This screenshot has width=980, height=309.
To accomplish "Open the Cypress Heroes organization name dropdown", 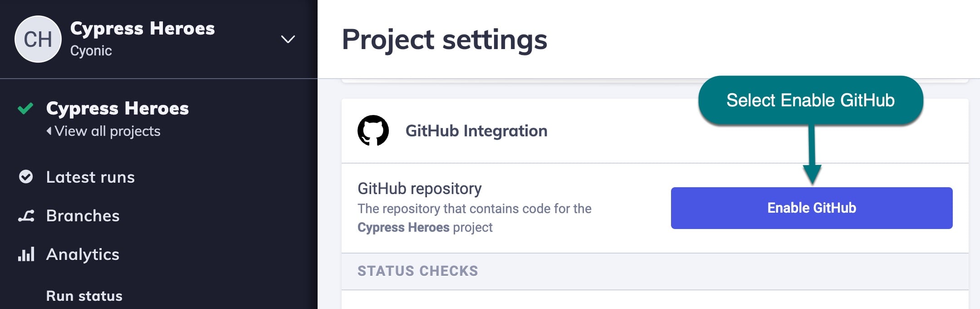I will [x=142, y=29].
